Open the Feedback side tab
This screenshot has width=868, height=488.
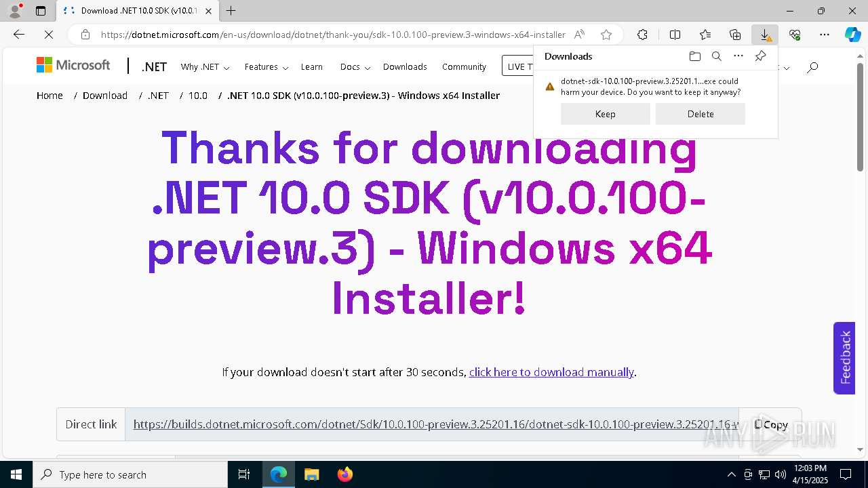pos(844,358)
